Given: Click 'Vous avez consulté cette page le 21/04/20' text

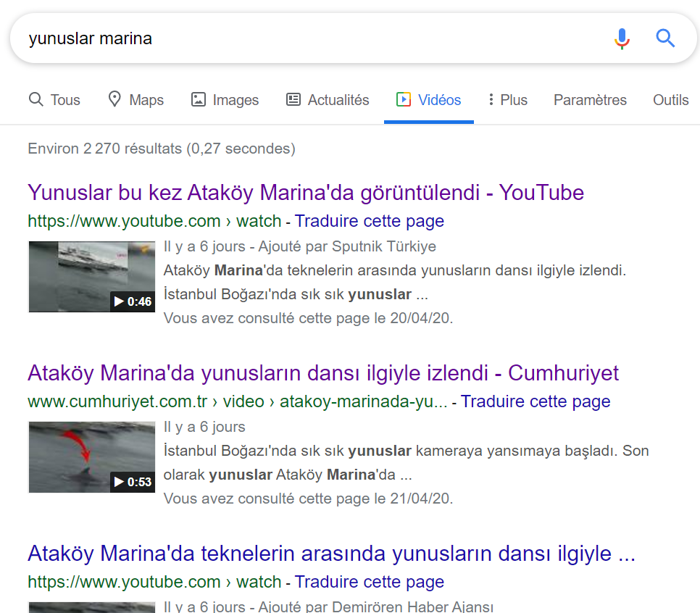Looking at the screenshot, I should [x=308, y=499].
